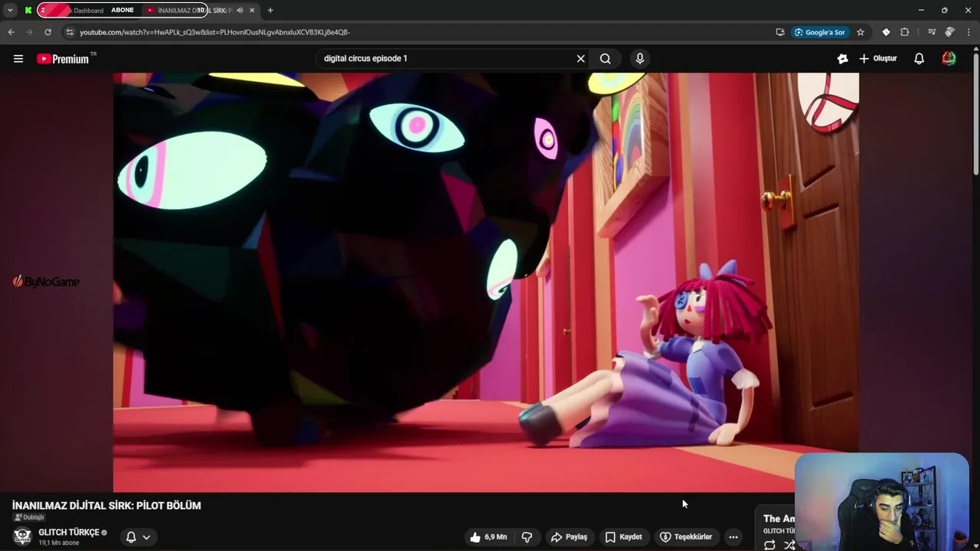Open the account avatar menu
Viewport: 980px width, 551px height.
coord(949,58)
